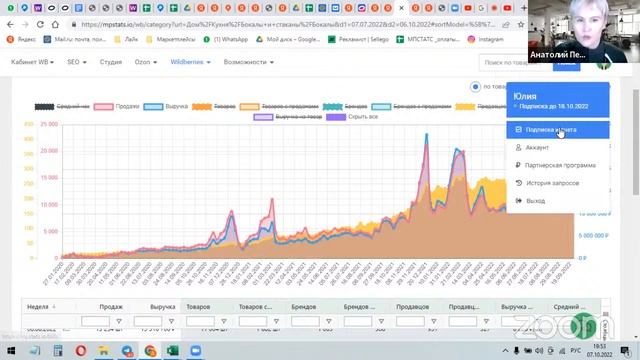The image size is (640, 360).
Task: Focus the Продаж column filter input
Action: [96, 321]
